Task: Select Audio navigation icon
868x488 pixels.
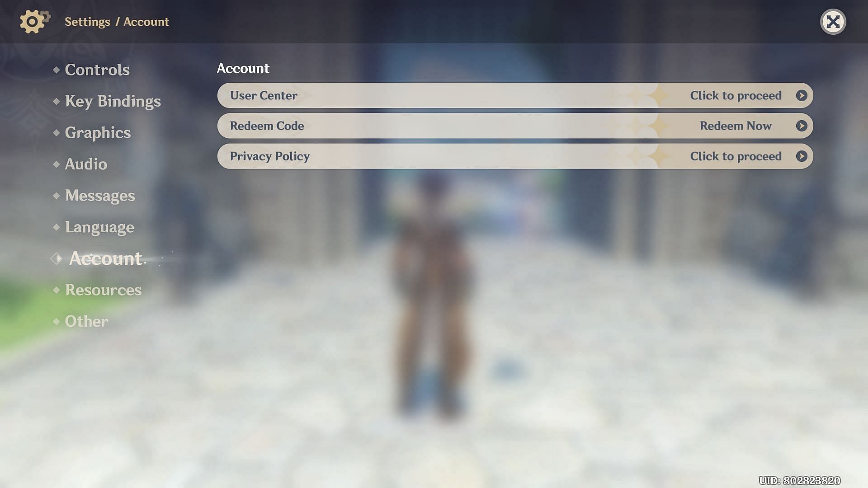Action: [x=56, y=164]
